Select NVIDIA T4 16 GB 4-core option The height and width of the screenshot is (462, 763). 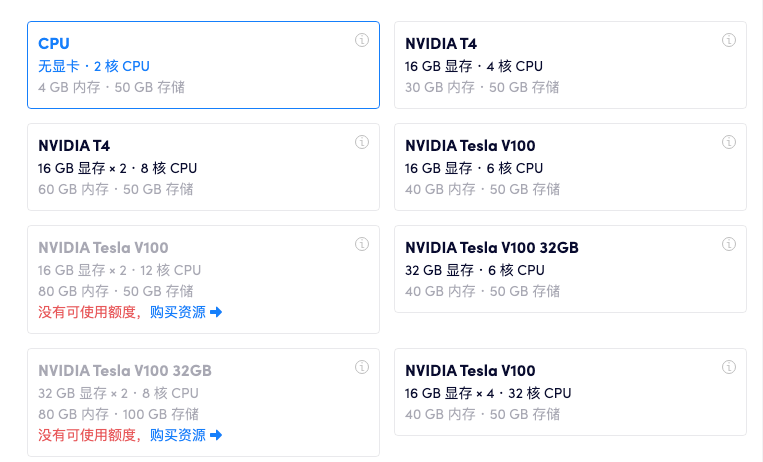tap(570, 65)
